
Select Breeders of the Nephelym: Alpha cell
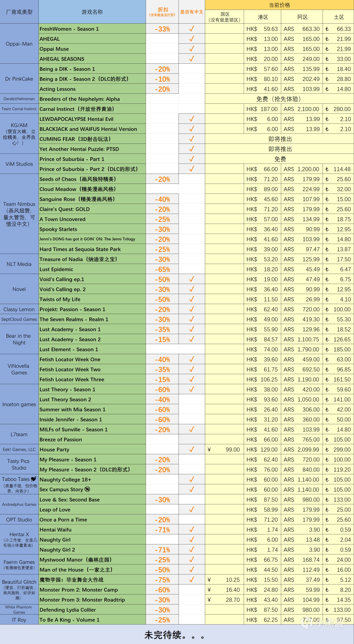pyautogui.click(x=92, y=99)
